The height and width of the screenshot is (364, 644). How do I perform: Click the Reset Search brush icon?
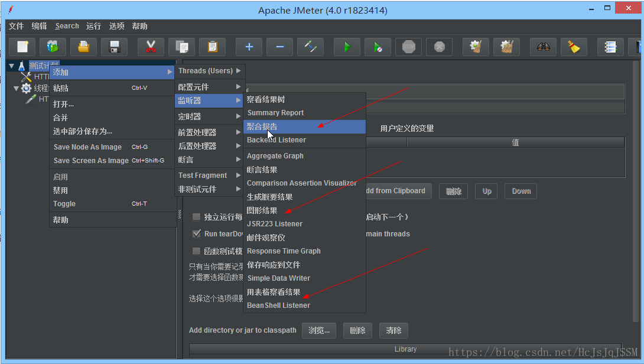[x=574, y=47]
